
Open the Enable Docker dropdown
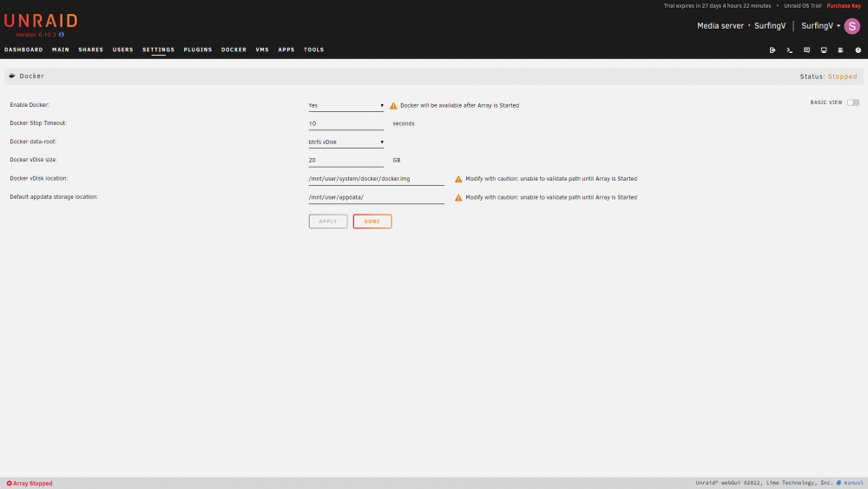(346, 105)
